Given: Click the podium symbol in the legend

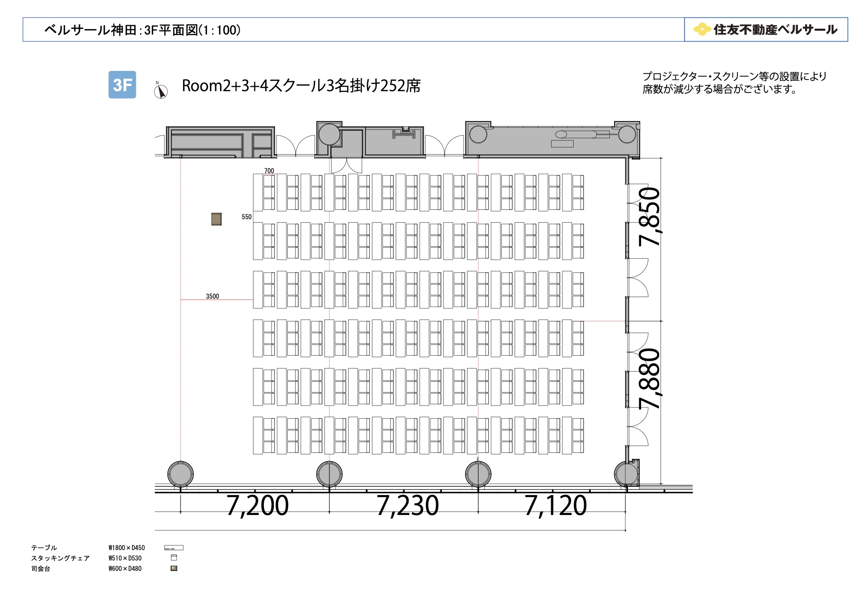Looking at the screenshot, I should pos(174,568).
